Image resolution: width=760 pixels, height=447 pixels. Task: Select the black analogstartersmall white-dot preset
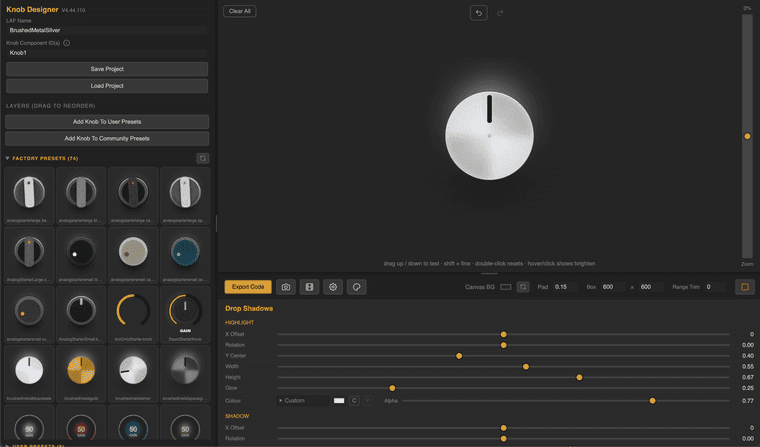[81, 255]
